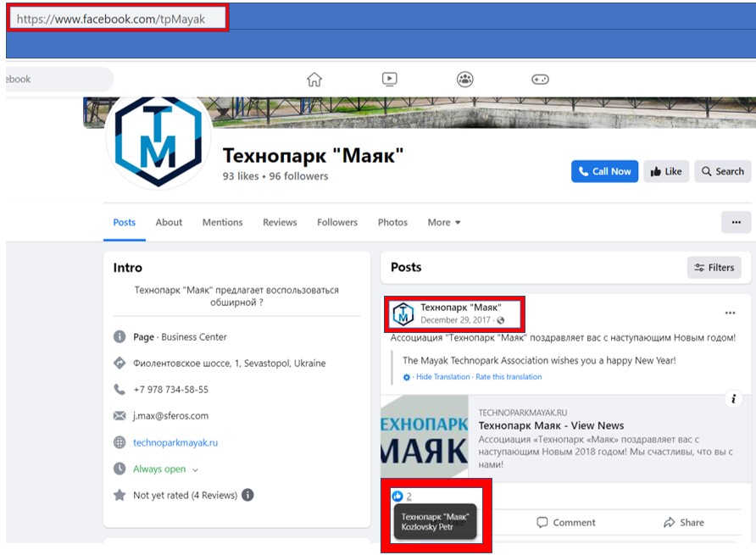Click the clock hours icon
The image size is (756, 555).
pyautogui.click(x=120, y=469)
